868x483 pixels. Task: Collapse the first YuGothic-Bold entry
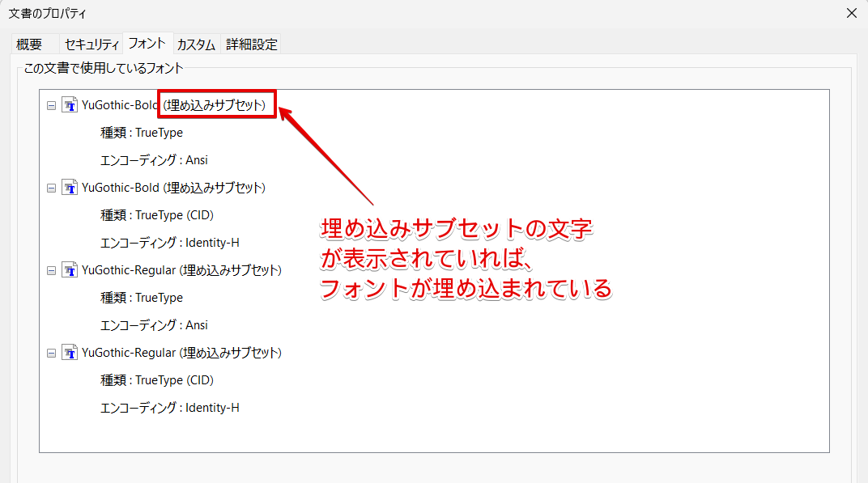click(52, 105)
